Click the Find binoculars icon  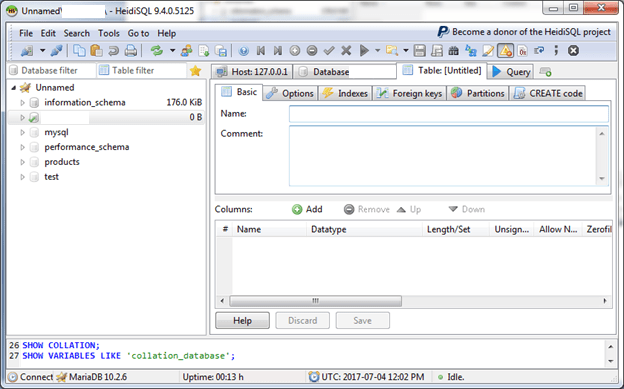click(454, 51)
